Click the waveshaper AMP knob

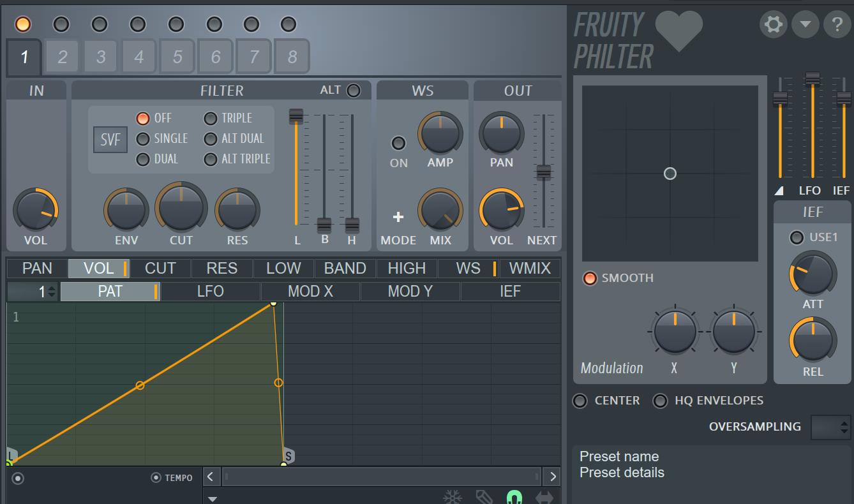coord(440,135)
